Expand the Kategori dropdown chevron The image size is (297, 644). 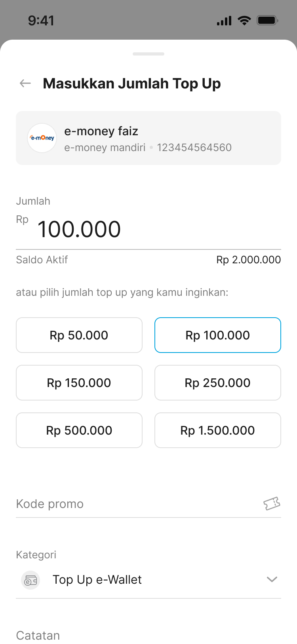pos(272,579)
